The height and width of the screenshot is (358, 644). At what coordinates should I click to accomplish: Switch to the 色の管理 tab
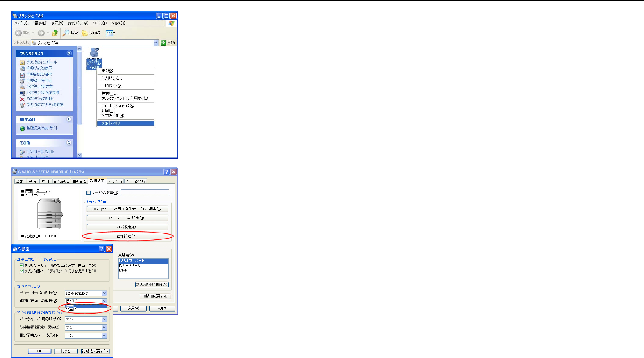pyautogui.click(x=79, y=181)
